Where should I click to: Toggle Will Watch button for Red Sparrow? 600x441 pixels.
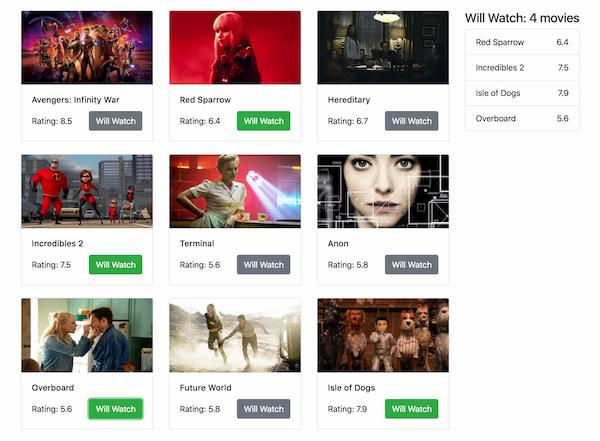pos(264,121)
